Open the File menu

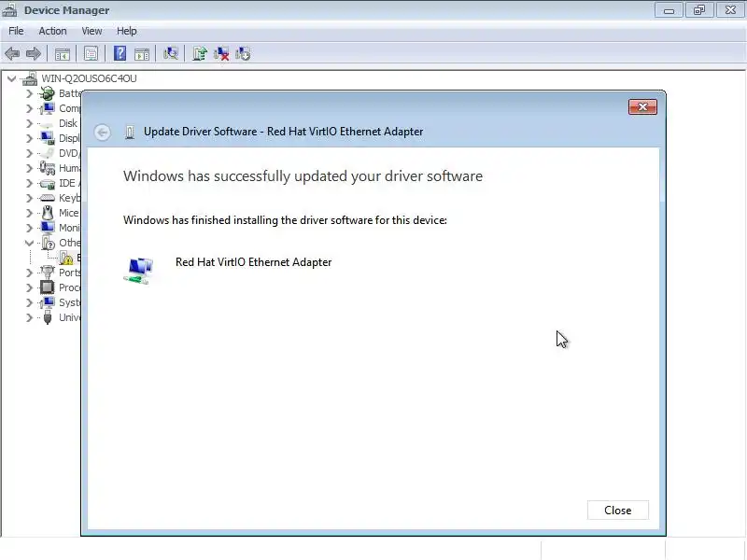[16, 31]
